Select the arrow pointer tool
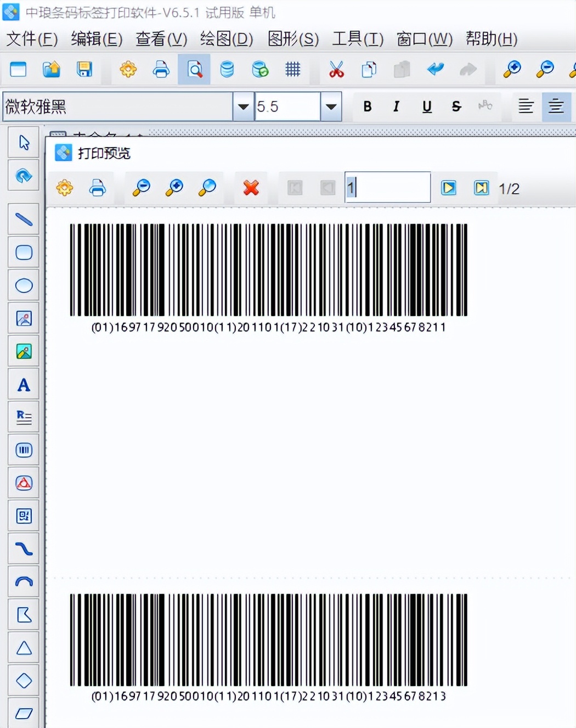576x728 pixels. [24, 142]
